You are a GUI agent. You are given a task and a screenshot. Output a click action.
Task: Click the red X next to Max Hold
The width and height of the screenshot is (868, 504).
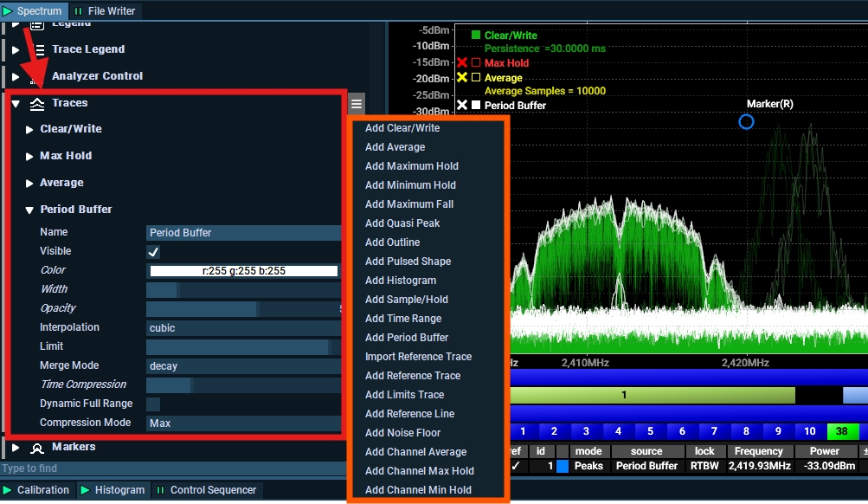pos(462,63)
